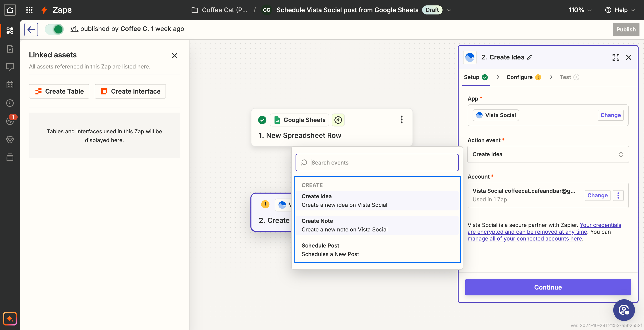Image resolution: width=644 pixels, height=330 pixels.
Task: Click the Zaps lightning bolt logo
Action: [x=44, y=10]
